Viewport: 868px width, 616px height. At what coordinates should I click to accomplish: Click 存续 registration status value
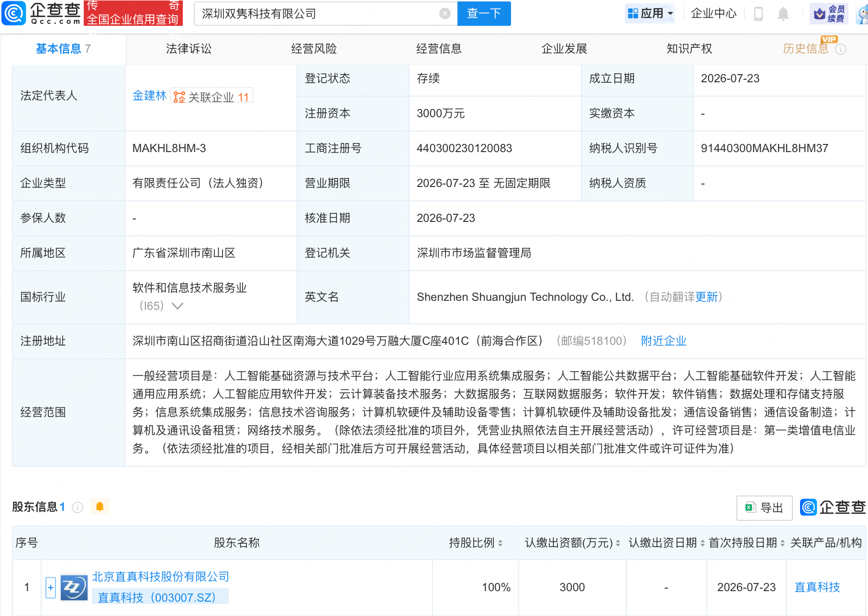pyautogui.click(x=428, y=78)
